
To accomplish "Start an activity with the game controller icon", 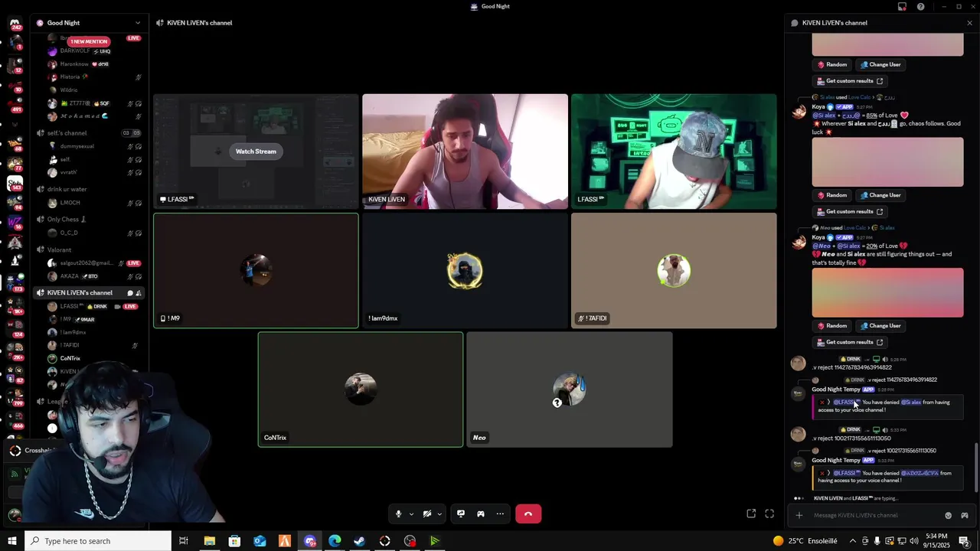I will coord(481,514).
